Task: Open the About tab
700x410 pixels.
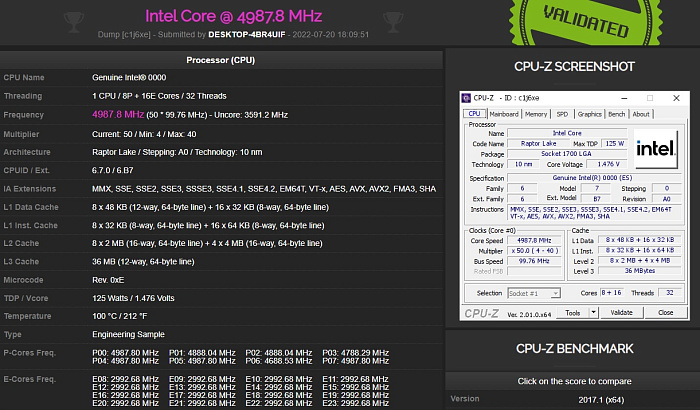Action: [x=641, y=114]
